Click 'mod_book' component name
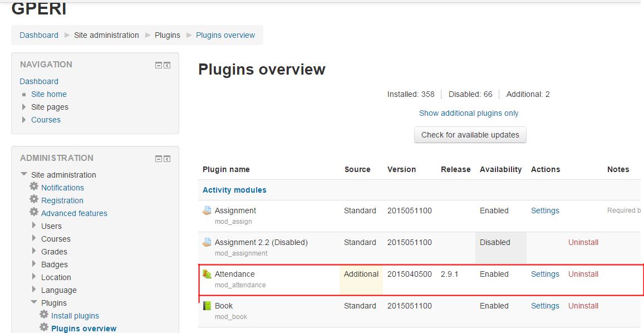Viewport: 644px width, 333px height. pyautogui.click(x=231, y=316)
